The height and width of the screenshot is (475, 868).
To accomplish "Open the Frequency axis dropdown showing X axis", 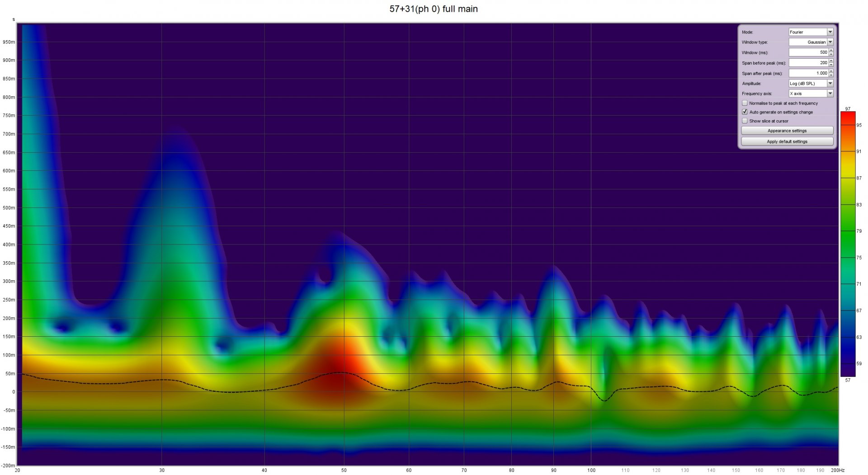I will click(x=811, y=94).
